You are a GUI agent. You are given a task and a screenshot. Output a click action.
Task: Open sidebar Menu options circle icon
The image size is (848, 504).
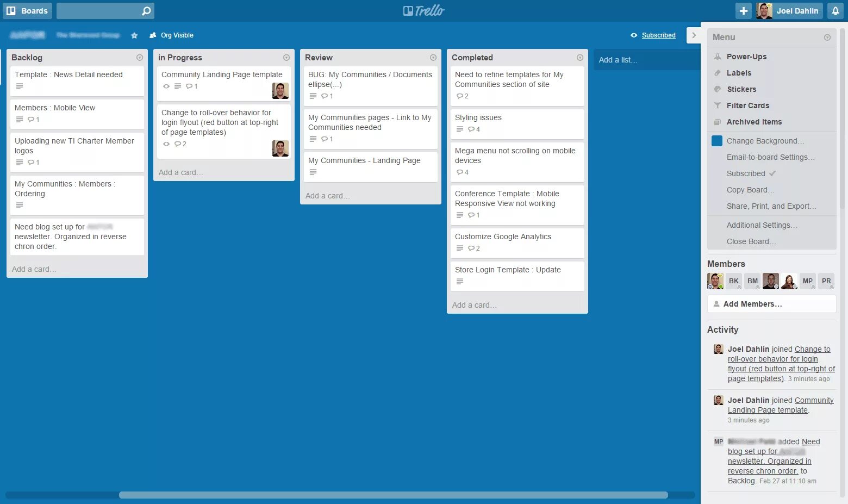pyautogui.click(x=827, y=38)
